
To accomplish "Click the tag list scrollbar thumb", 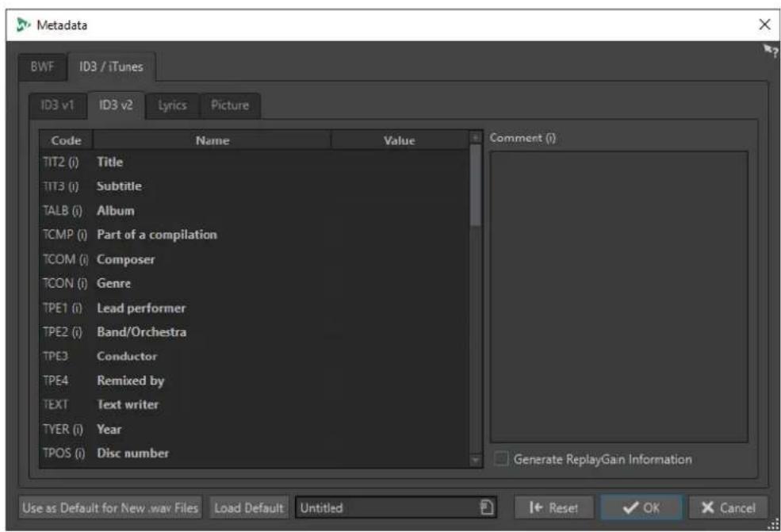I will [x=476, y=185].
